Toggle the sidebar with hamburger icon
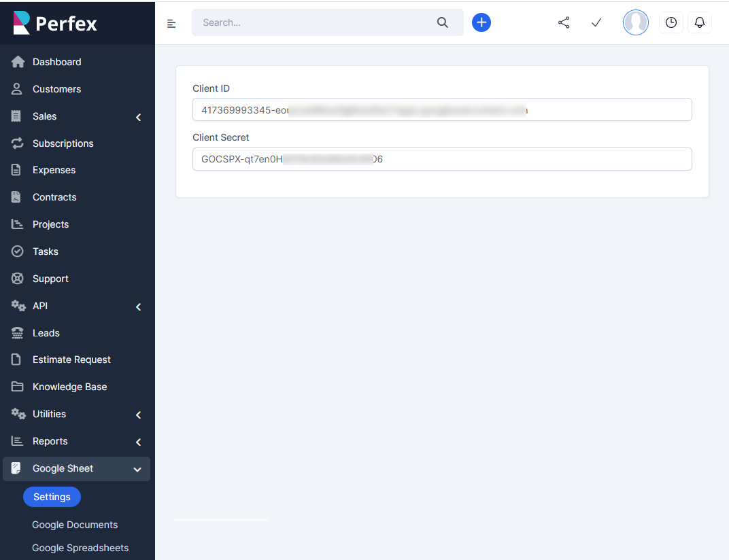The height and width of the screenshot is (560, 729). [171, 23]
